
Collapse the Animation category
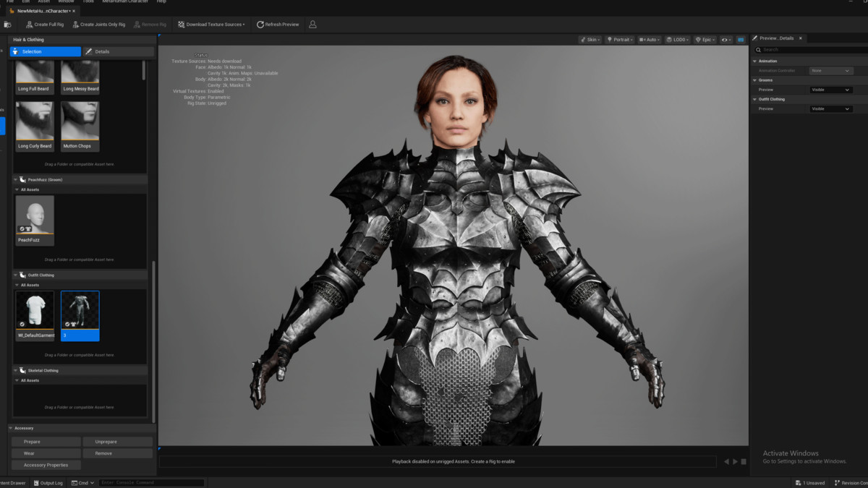(x=754, y=61)
